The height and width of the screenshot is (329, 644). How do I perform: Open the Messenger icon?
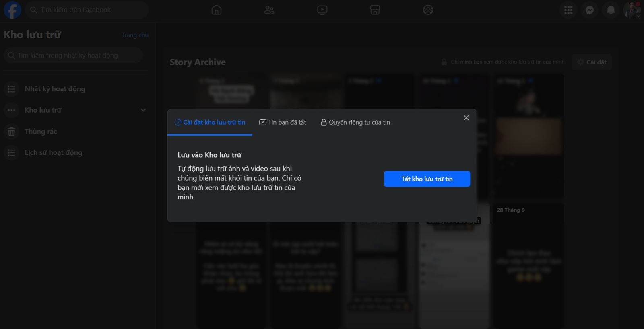coord(590,10)
